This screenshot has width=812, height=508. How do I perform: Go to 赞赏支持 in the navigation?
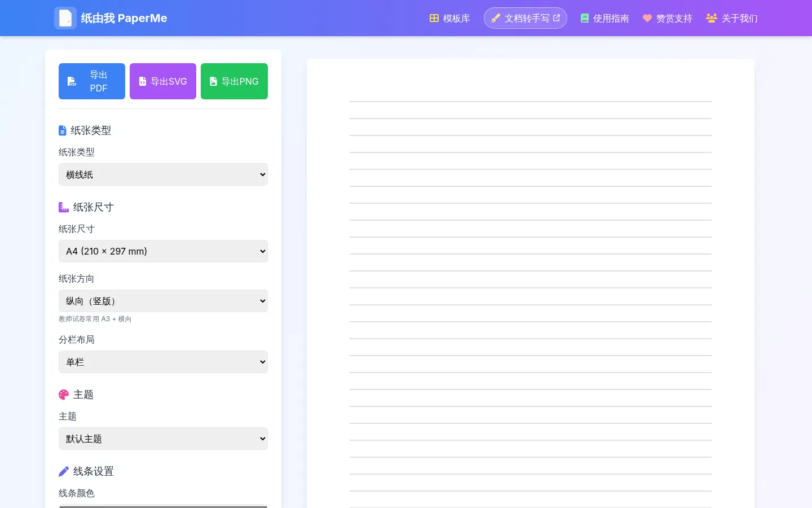(668, 18)
